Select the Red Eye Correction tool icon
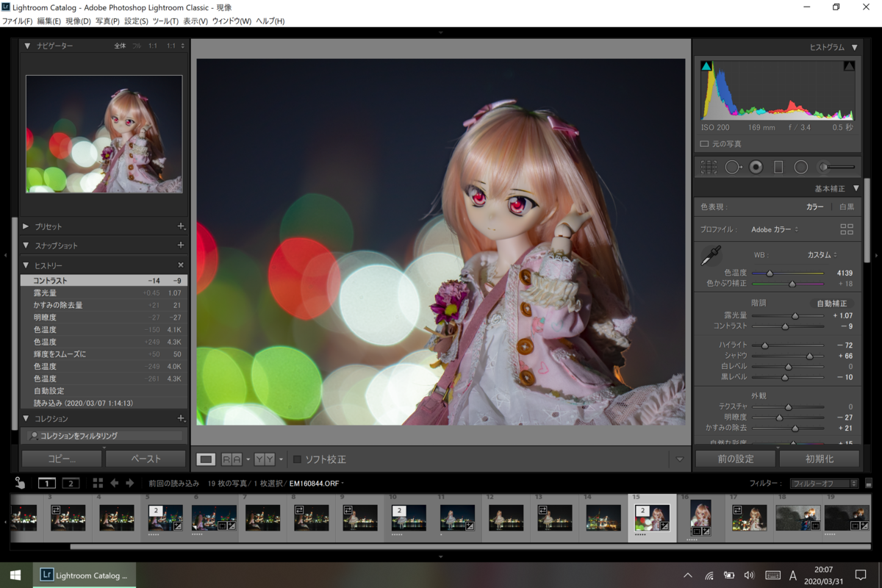Image resolution: width=882 pixels, height=588 pixels. (756, 168)
